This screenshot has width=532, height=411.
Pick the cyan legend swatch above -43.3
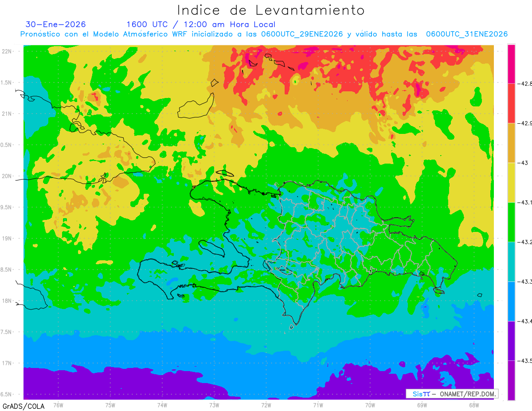[x=511, y=262]
